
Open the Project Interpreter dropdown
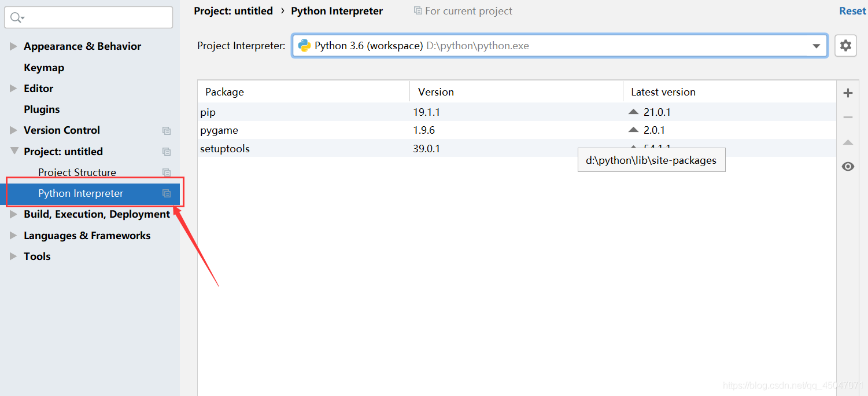pos(816,45)
